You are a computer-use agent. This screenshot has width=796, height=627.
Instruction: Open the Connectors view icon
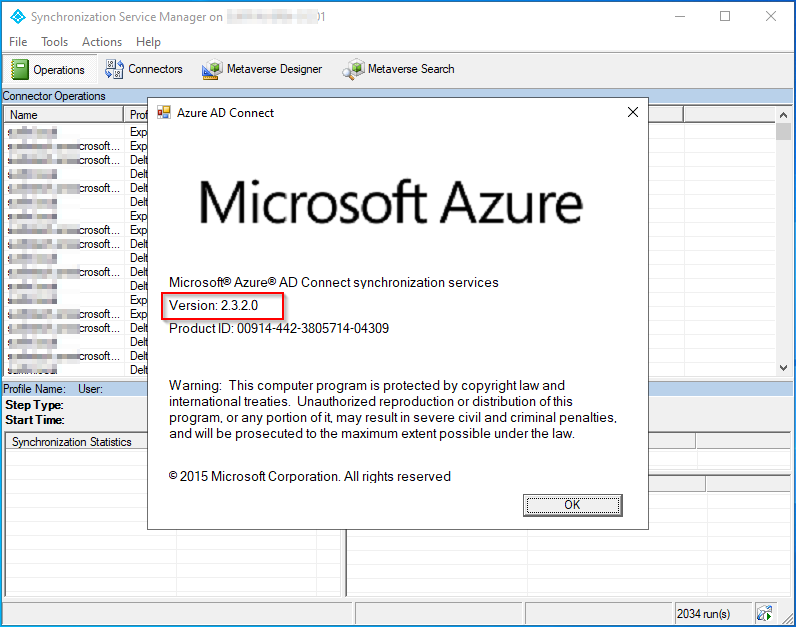[114, 69]
